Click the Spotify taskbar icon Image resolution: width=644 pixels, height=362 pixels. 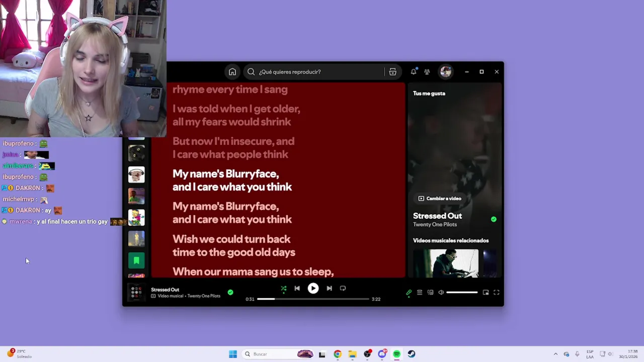pyautogui.click(x=397, y=354)
